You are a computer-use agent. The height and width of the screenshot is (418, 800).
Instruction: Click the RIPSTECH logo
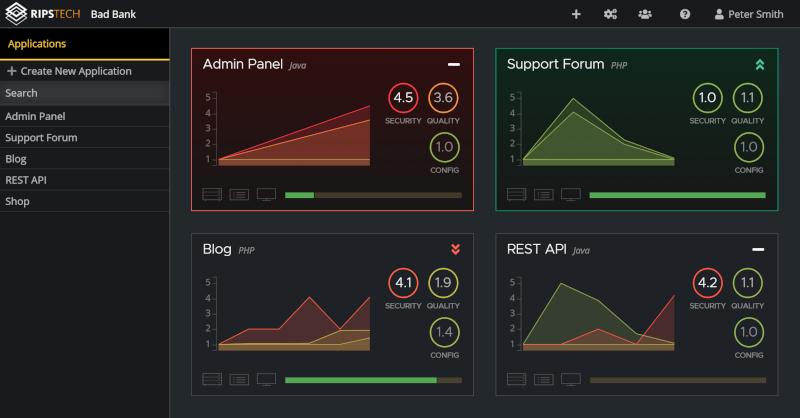(43, 14)
